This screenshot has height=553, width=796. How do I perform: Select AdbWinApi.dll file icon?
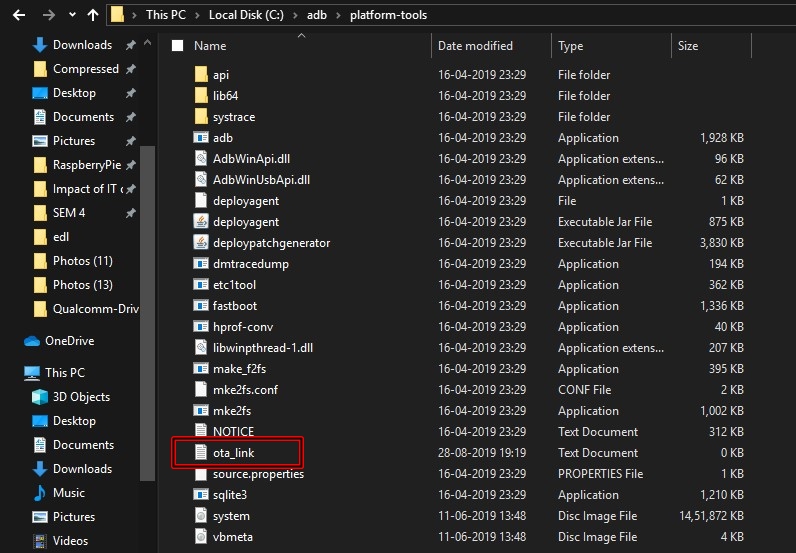coord(202,158)
